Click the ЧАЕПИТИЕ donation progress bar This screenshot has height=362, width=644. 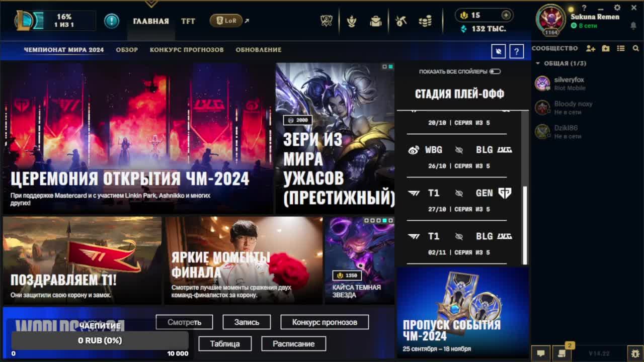(x=100, y=340)
